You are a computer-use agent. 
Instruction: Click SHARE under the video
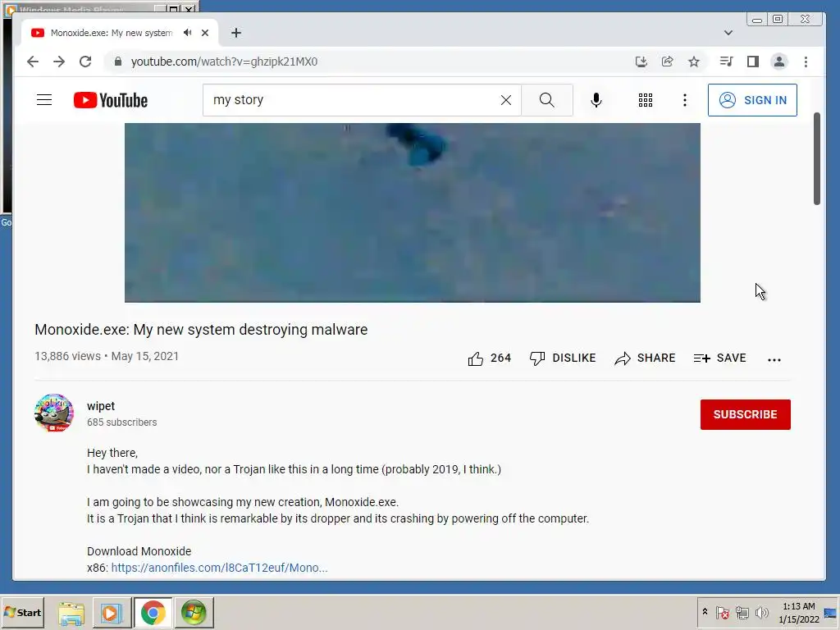coord(645,358)
